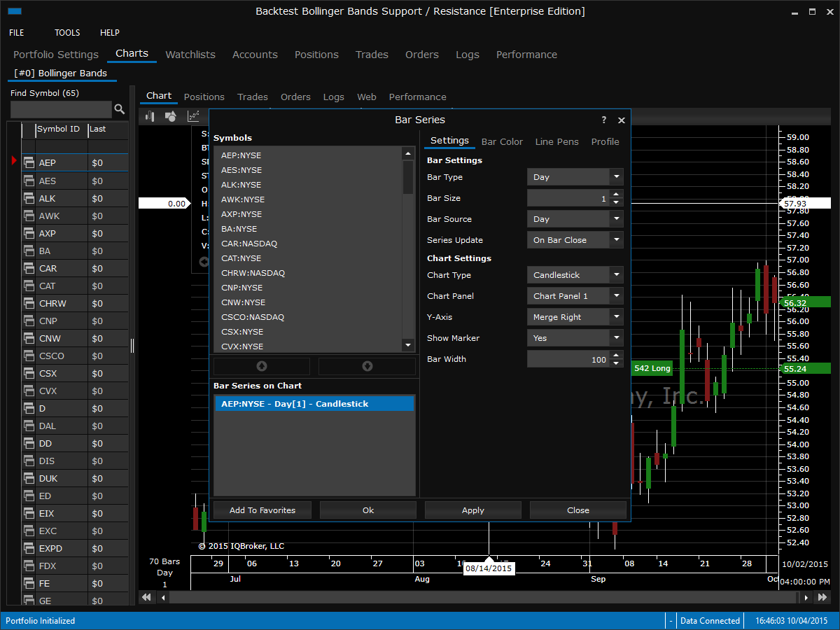Screen dimensions: 840x630
Task: Click the window icon beside AES row
Action: (x=29, y=181)
